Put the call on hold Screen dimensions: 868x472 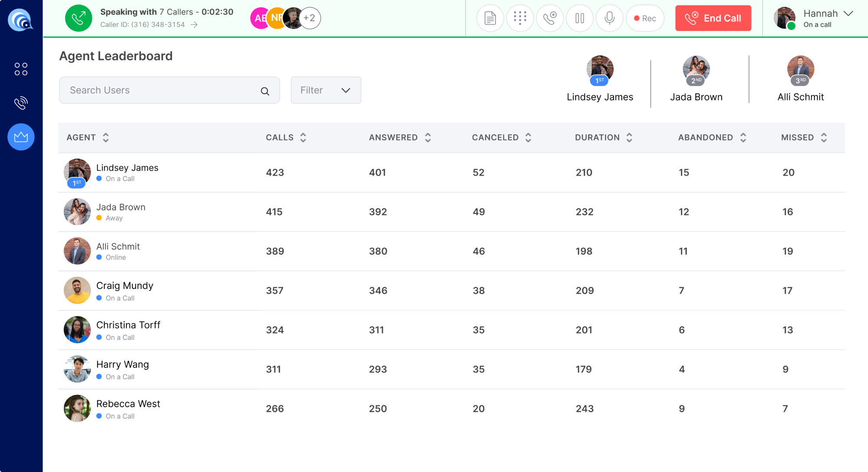click(x=580, y=18)
